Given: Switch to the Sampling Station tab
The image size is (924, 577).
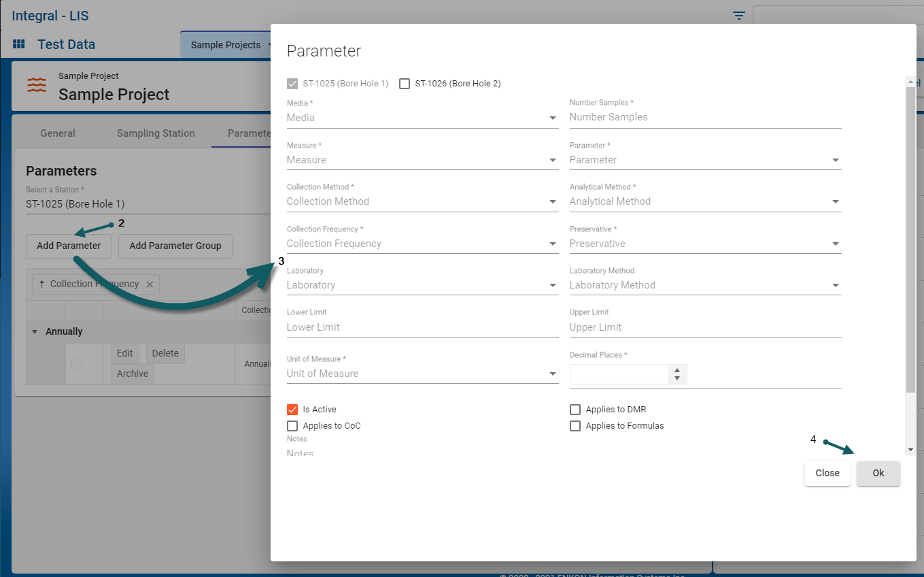Looking at the screenshot, I should pyautogui.click(x=156, y=133).
